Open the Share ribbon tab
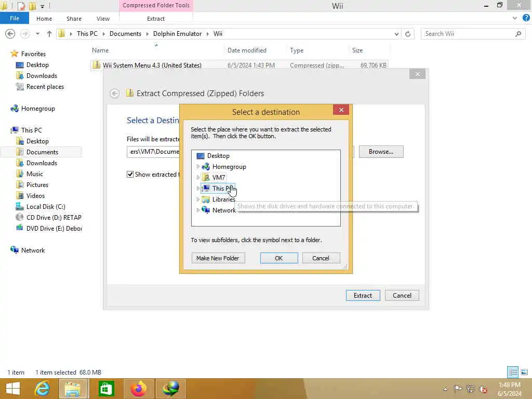Image resolution: width=532 pixels, height=399 pixels. [x=74, y=19]
